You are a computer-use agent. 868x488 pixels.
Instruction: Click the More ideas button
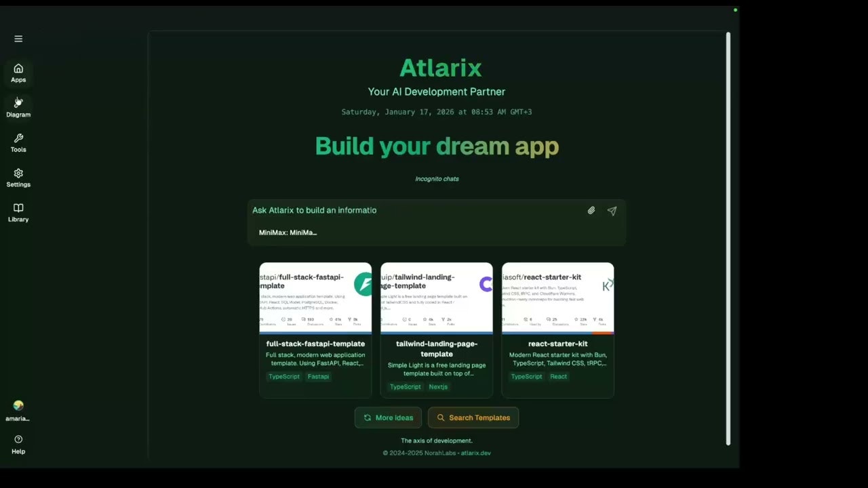[x=388, y=418]
